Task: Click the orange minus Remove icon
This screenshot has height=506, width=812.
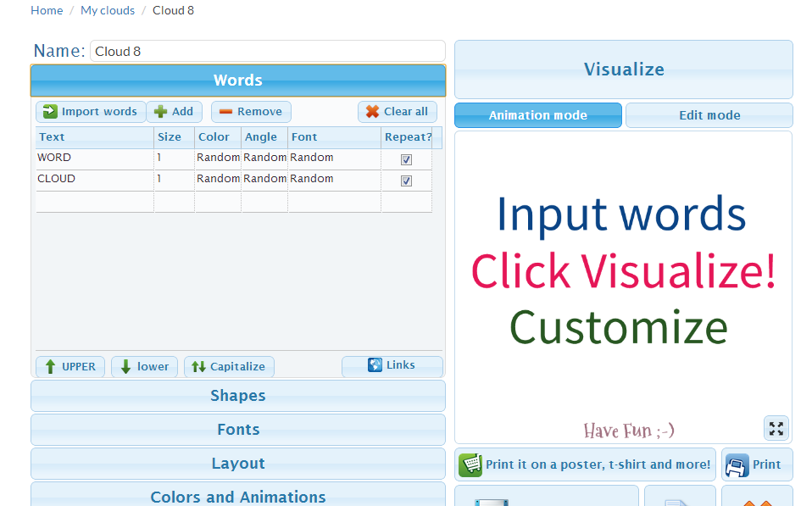Action: (x=225, y=111)
